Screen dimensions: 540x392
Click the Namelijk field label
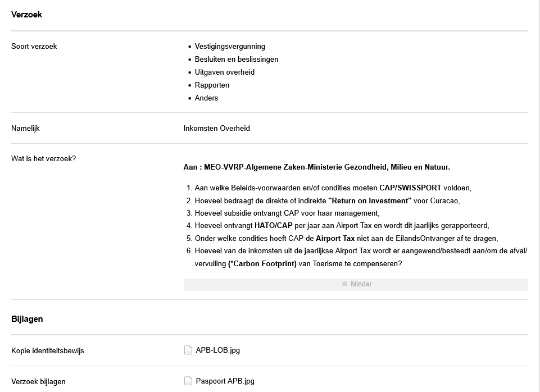click(x=25, y=129)
